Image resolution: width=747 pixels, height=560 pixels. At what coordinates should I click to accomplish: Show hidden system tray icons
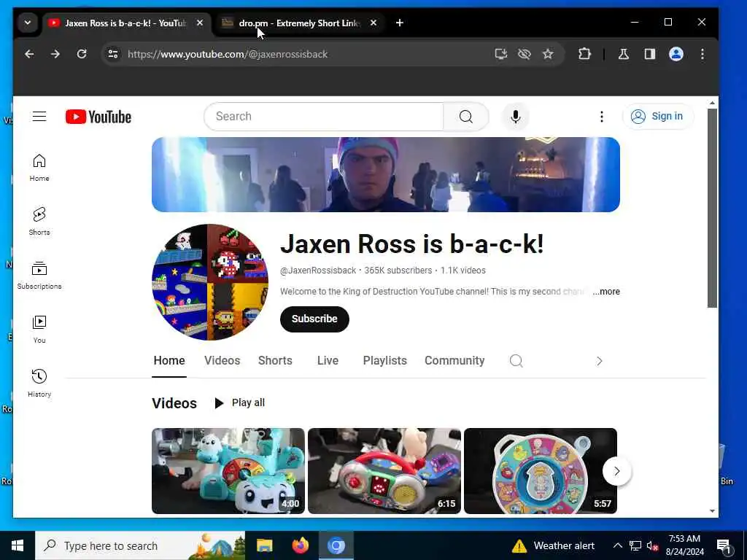click(x=617, y=545)
